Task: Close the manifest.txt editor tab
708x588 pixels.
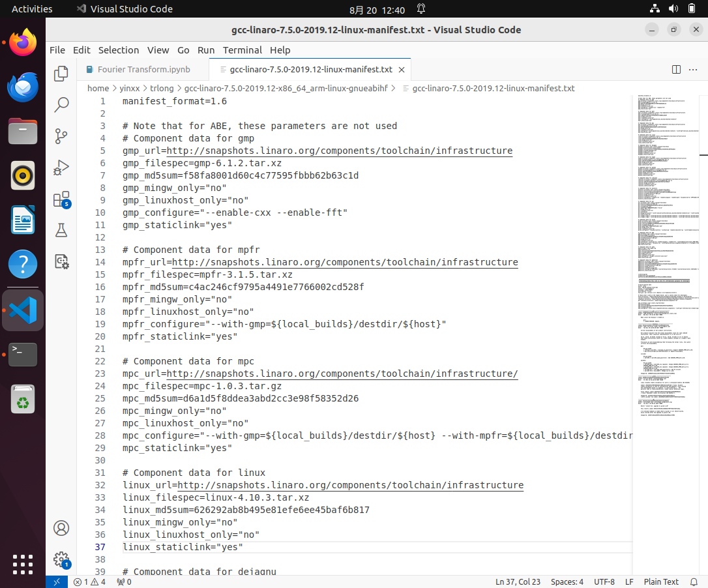Action: pos(402,70)
